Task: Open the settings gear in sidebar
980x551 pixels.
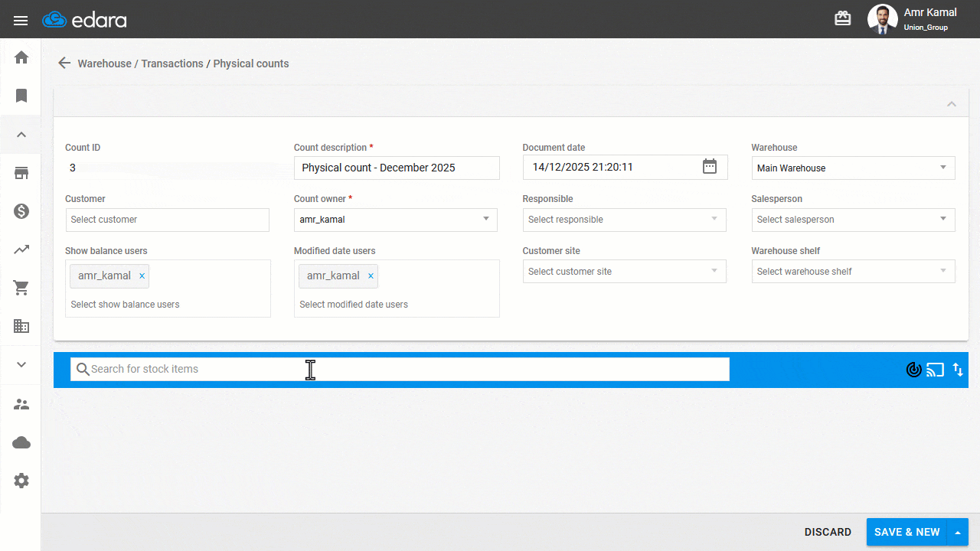Action: 21,481
